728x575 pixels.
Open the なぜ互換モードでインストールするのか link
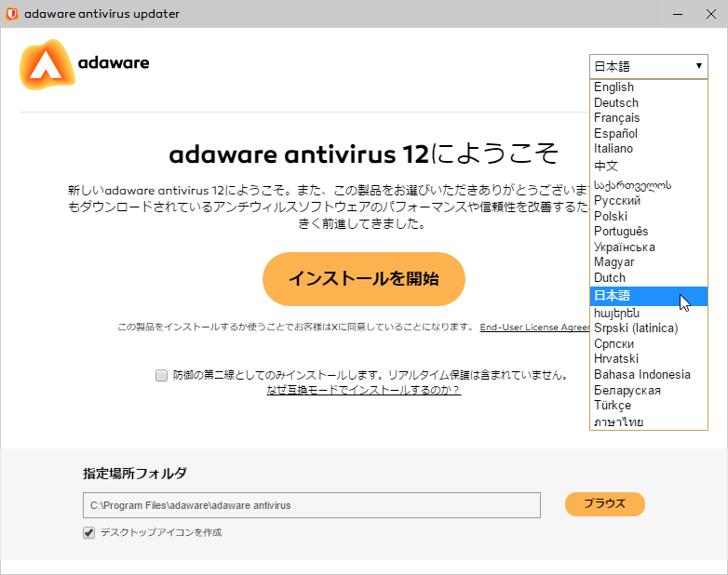click(364, 390)
